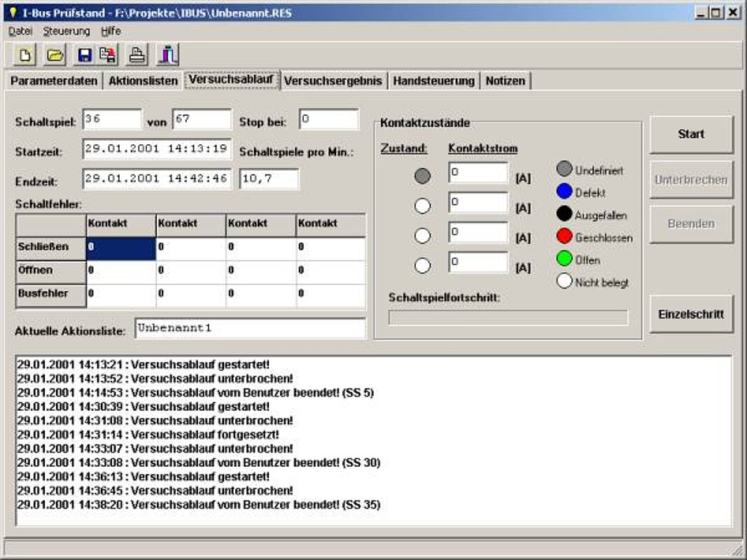Maximize the I-Bus Prüfstand window

point(715,13)
